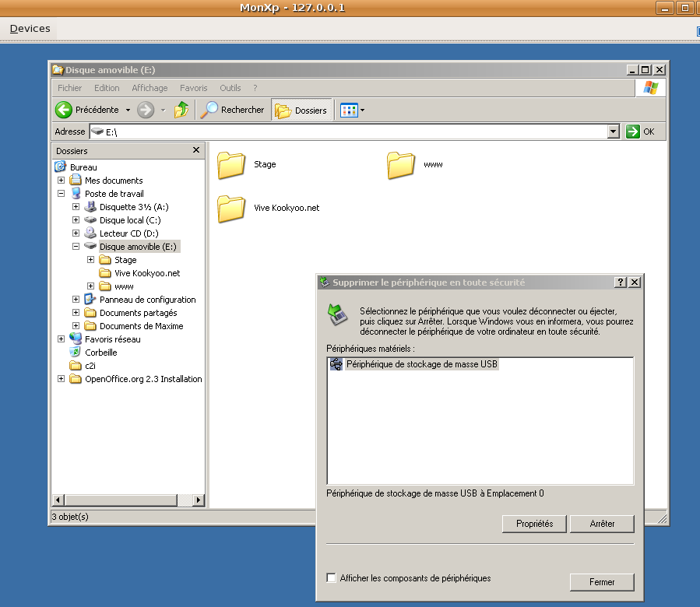Expand www folder in tree
The image size is (700, 607).
[90, 286]
